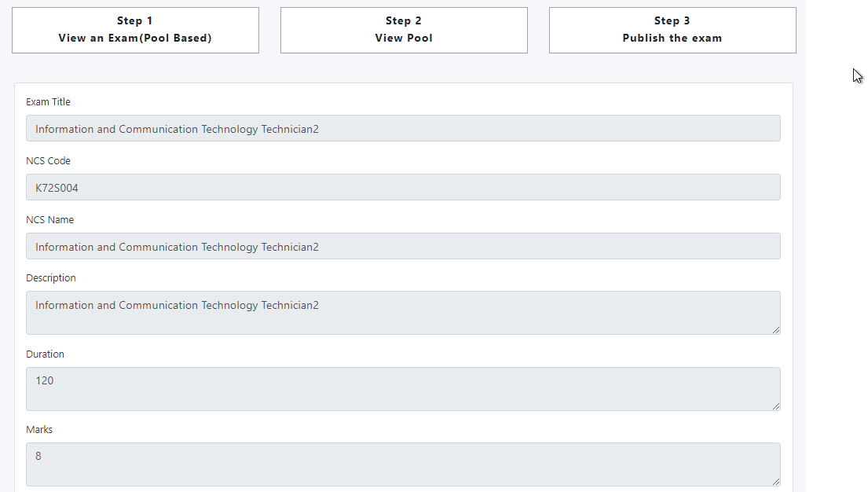Click the Marks text area showing 8

[403, 464]
